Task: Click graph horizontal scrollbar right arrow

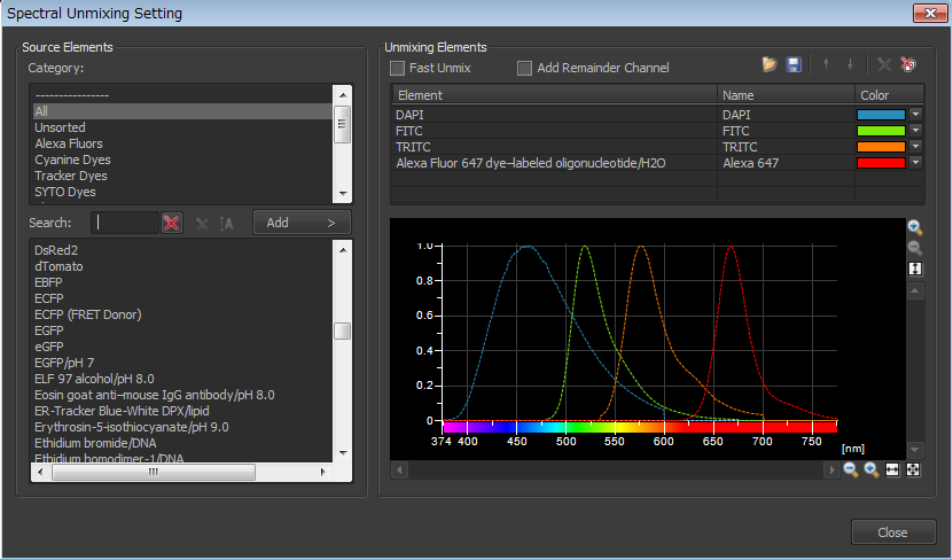Action: tap(831, 470)
